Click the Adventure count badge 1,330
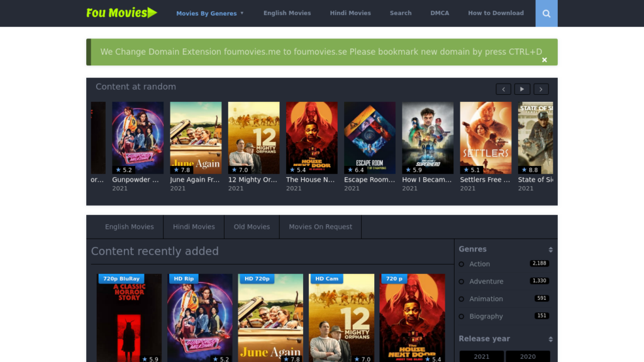The image size is (644, 362). [539, 281]
